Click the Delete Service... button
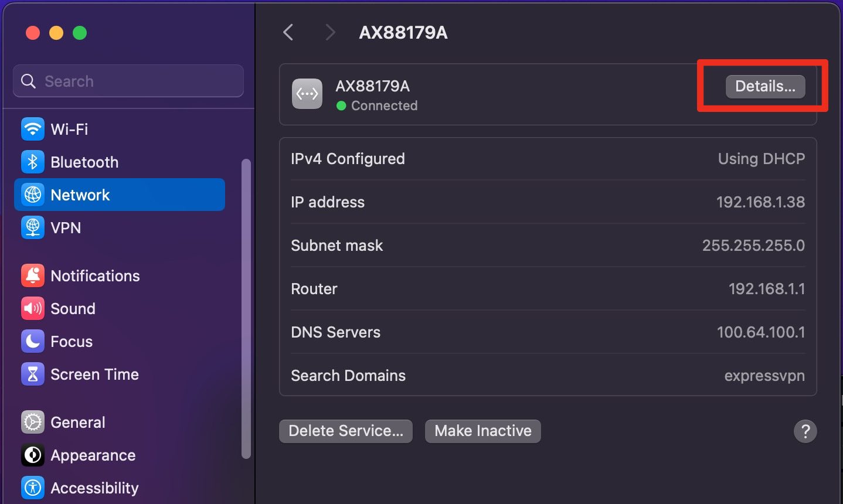This screenshot has height=504, width=843. point(346,431)
